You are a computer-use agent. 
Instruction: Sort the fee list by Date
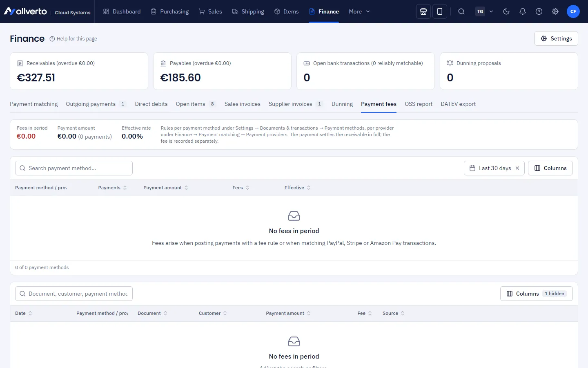24,313
